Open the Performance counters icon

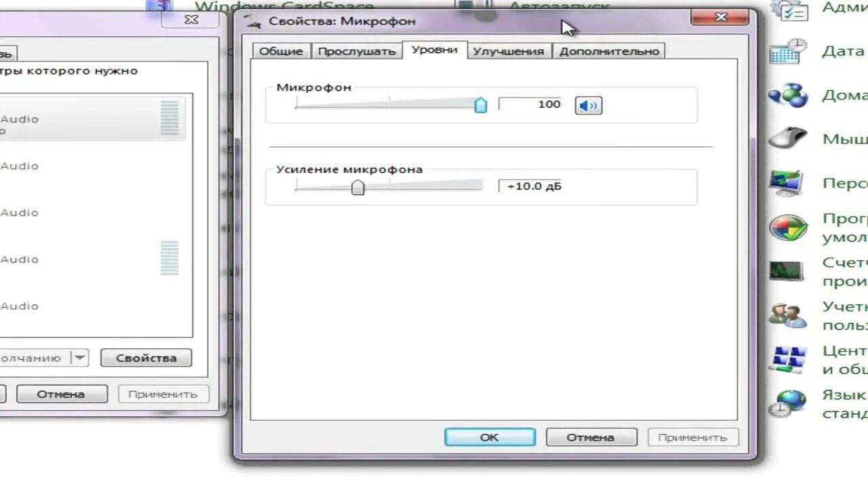[787, 271]
